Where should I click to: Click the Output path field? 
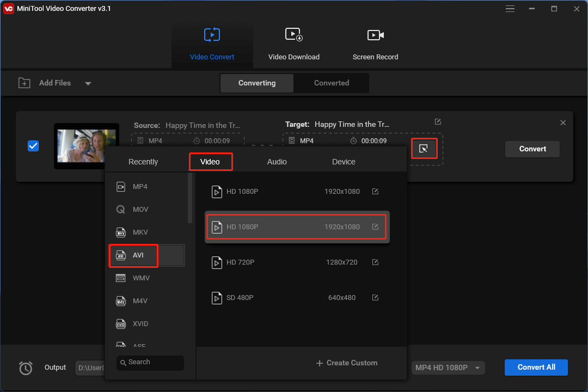tap(90, 367)
